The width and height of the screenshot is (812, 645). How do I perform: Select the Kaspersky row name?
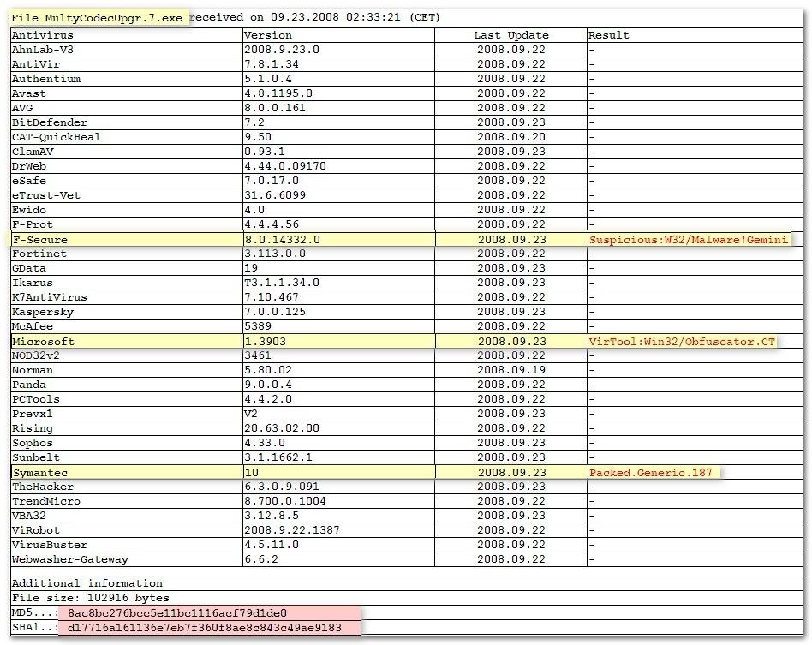tap(43, 312)
